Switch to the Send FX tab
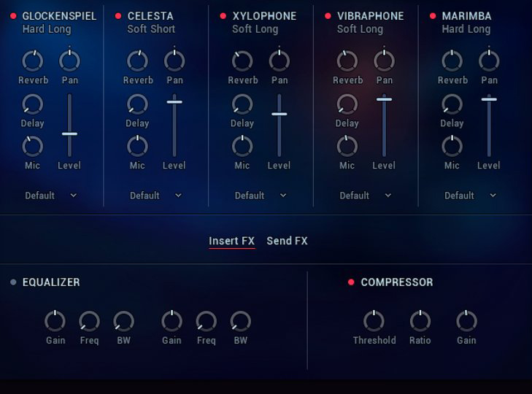Image resolution: width=532 pixels, height=394 pixels. (287, 241)
